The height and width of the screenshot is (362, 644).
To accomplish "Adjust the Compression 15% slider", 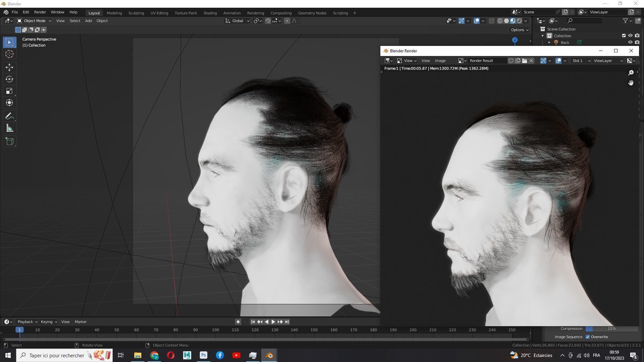I will point(612,328).
